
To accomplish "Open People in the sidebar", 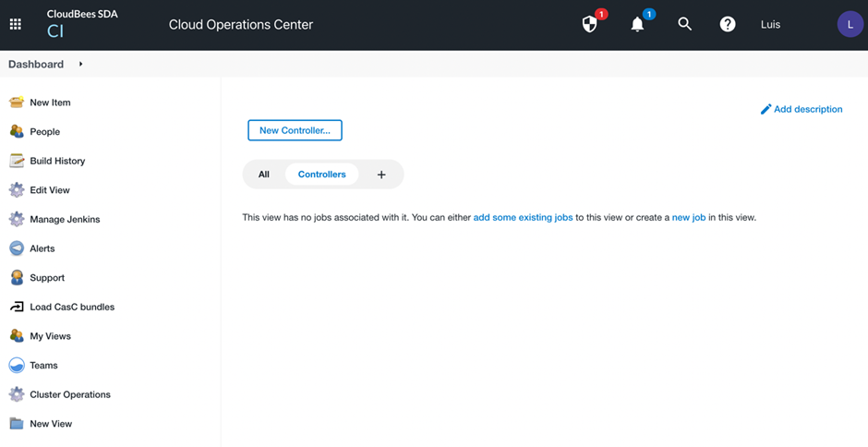I will (45, 132).
